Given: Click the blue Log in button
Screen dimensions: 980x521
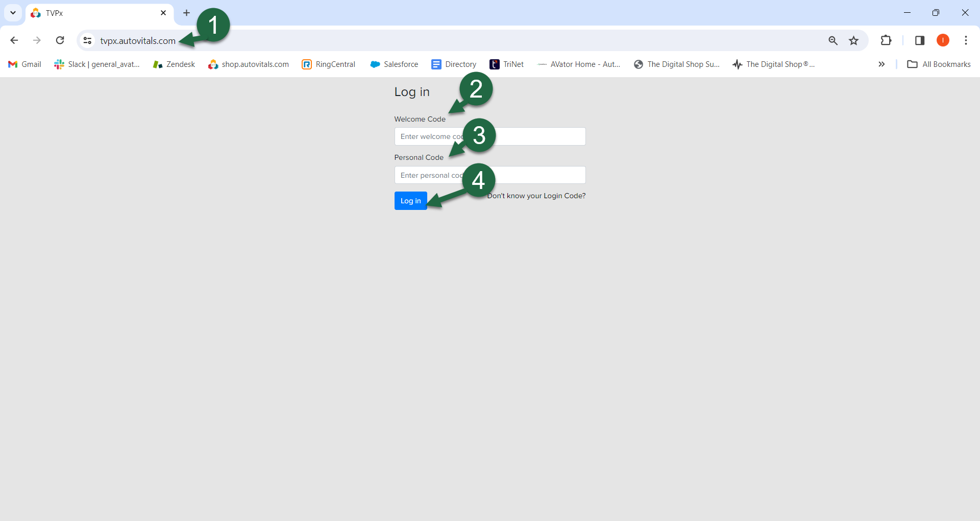Looking at the screenshot, I should coord(410,201).
